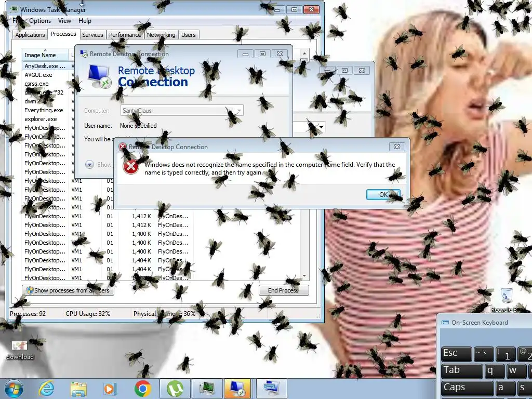Switch to the Applications tab
The image size is (532, 399).
[30, 35]
